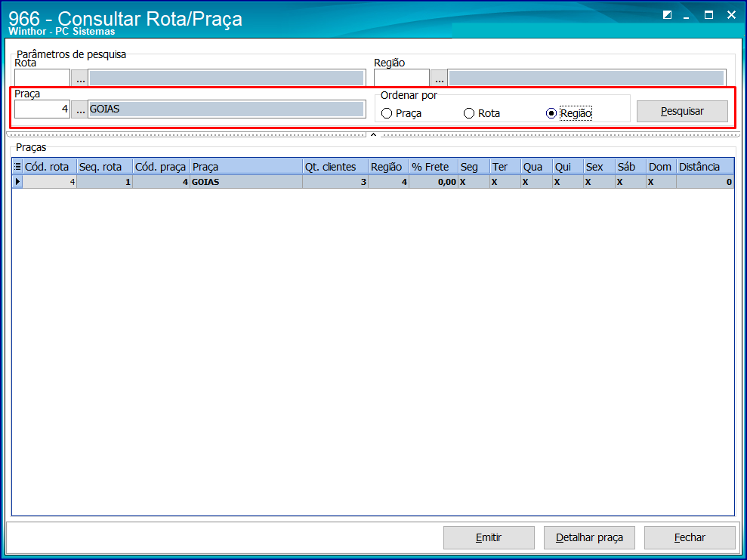Click the Região column header in the grid

click(x=388, y=167)
